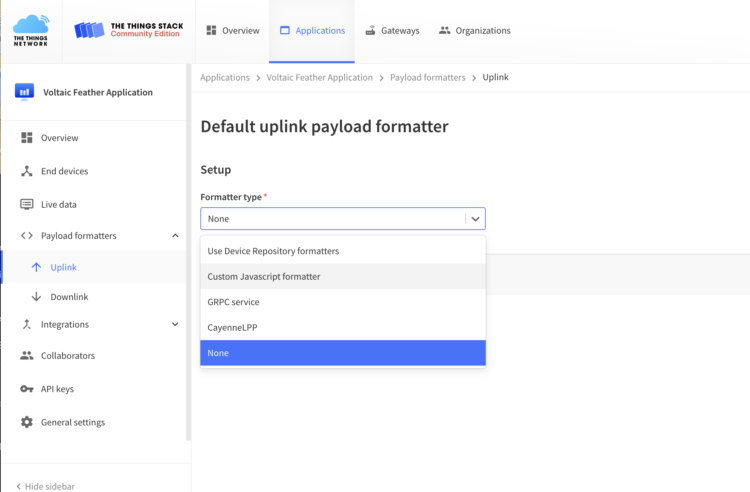This screenshot has height=492, width=750.
Task: Go to Voltaic Feather Application breadcrumb
Action: pos(320,77)
